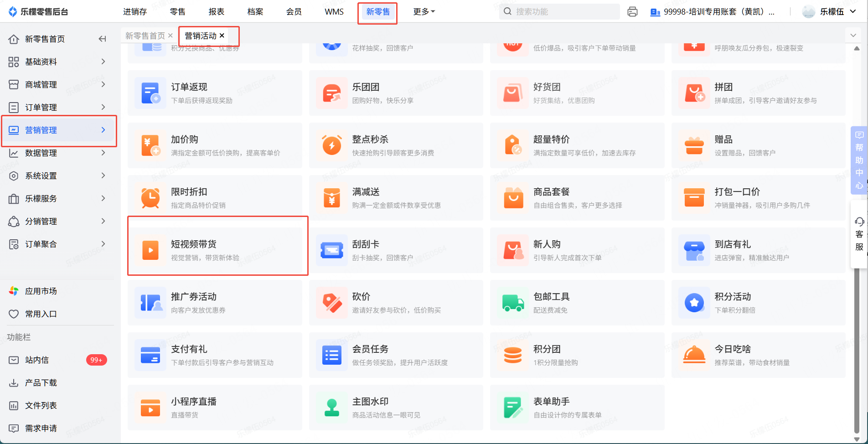Click the printer icon in the top bar
Viewport: 868px width, 444px height.
click(x=632, y=12)
